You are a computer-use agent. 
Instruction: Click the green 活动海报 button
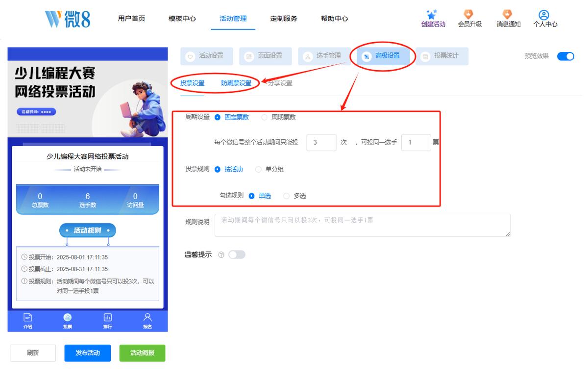[143, 353]
